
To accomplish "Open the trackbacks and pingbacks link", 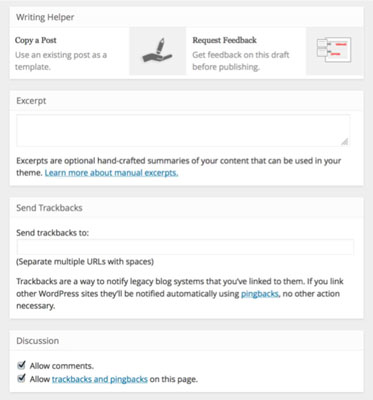I will [x=100, y=379].
